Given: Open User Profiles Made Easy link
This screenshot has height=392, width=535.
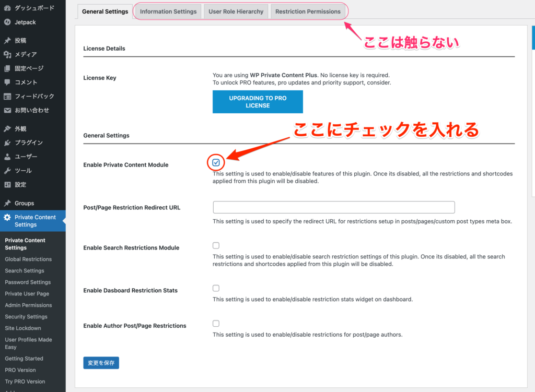Looking at the screenshot, I should (28, 343).
